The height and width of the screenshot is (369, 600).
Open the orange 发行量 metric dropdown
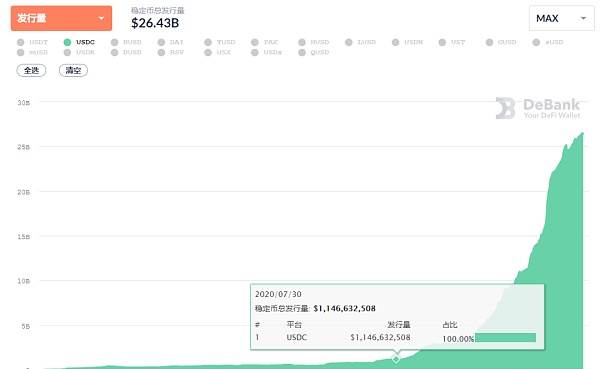click(61, 18)
